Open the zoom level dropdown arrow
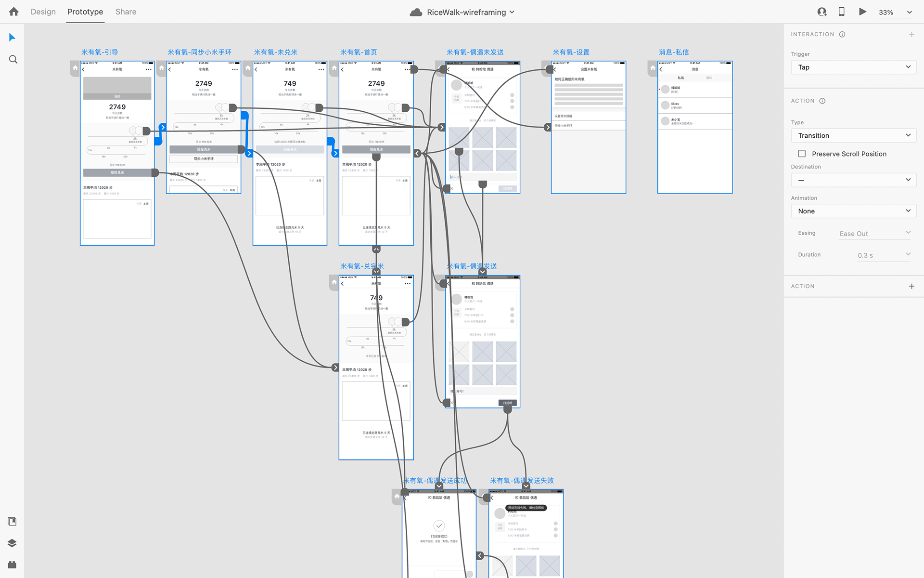Screen dimensions: 924x578 tap(910, 13)
